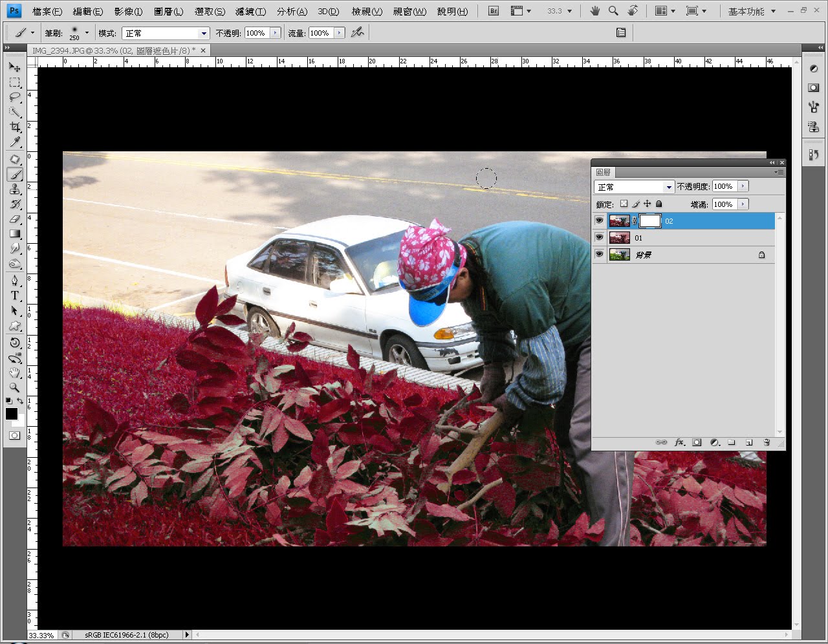This screenshot has height=644, width=828.
Task: Select the 3D Orbit camera tool
Action: click(x=15, y=358)
